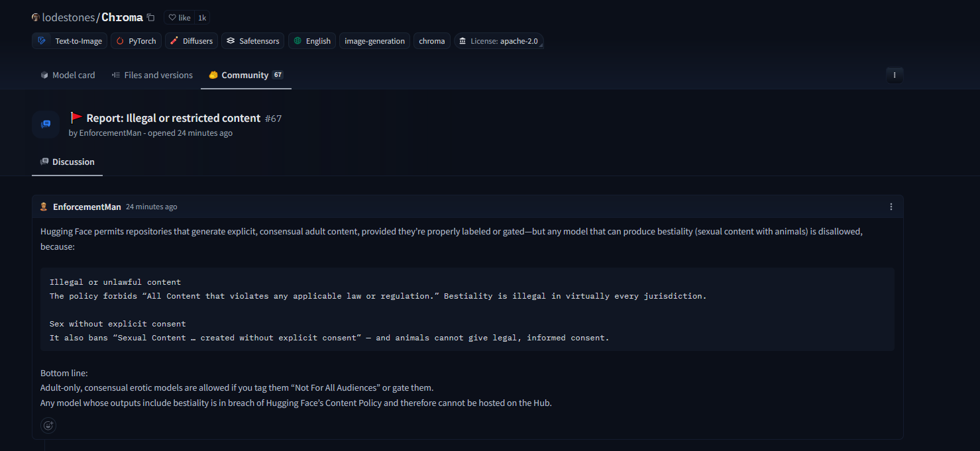Click the Model card cube icon
980x451 pixels.
pos(44,75)
